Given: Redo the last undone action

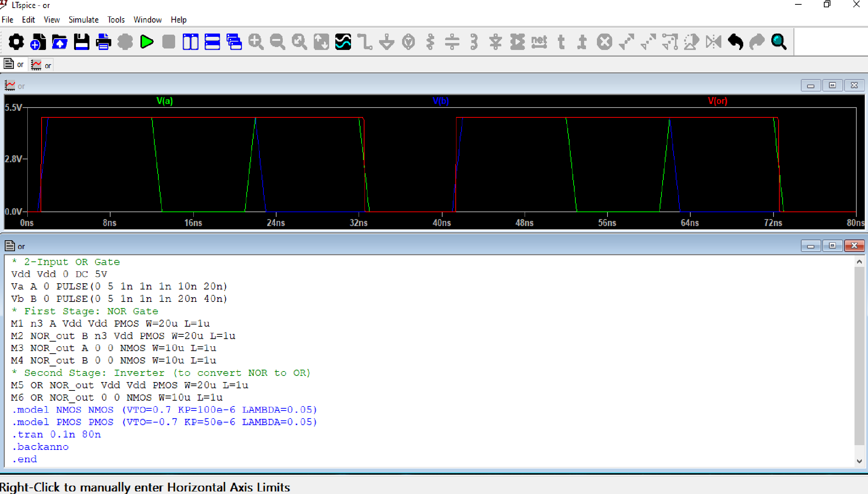Looking at the screenshot, I should 757,42.
